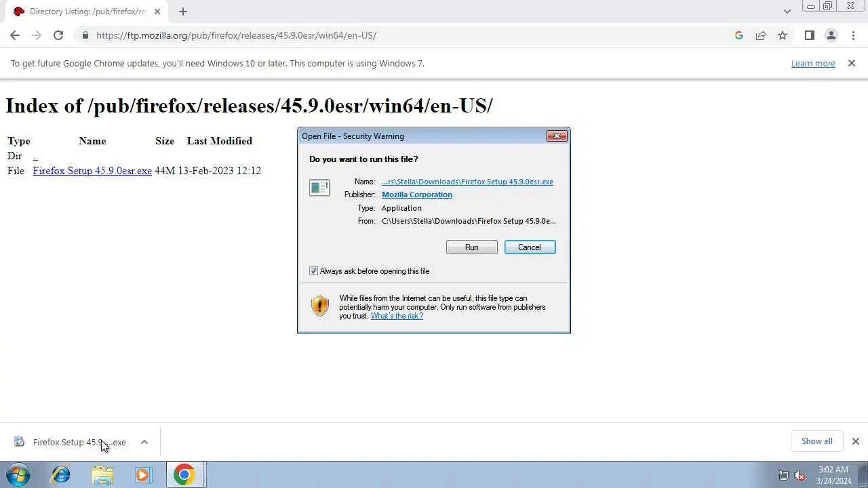Image resolution: width=868 pixels, height=488 pixels.
Task: Open the parent directory '..' link
Action: pos(35,156)
